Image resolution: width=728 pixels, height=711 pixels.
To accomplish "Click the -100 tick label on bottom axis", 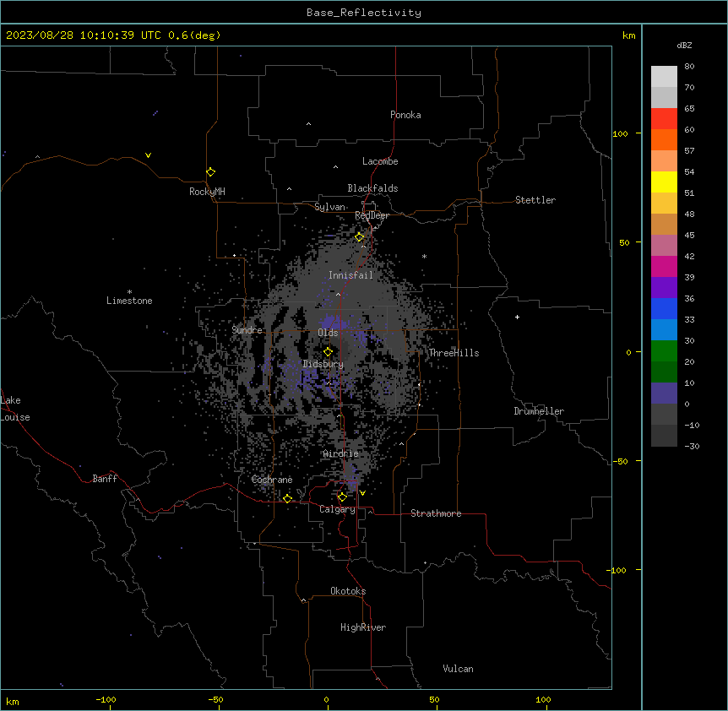I will (106, 699).
